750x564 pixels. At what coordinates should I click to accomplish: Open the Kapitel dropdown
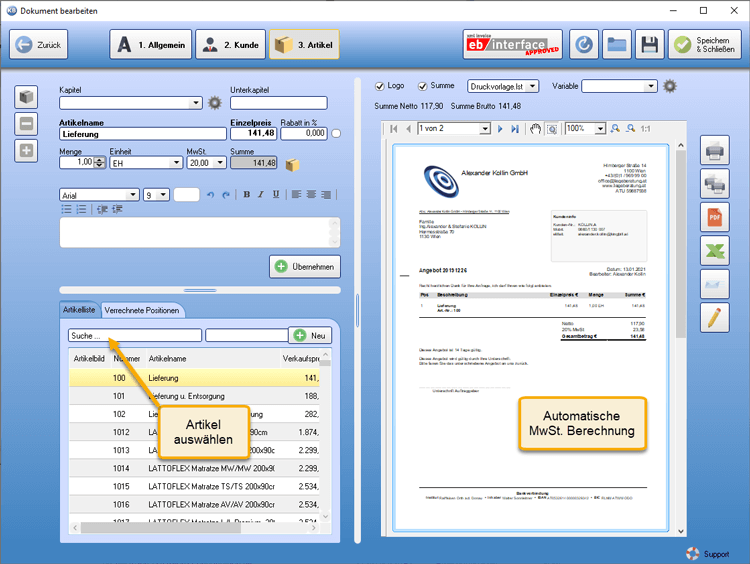(196, 103)
